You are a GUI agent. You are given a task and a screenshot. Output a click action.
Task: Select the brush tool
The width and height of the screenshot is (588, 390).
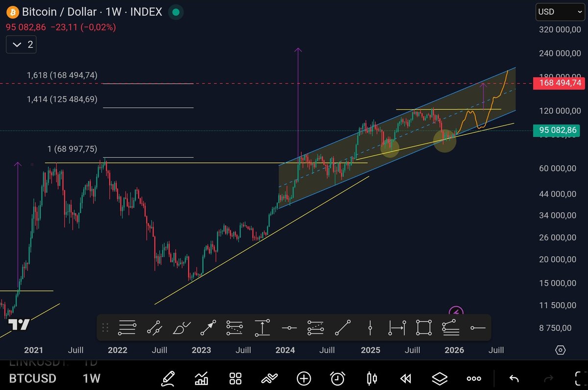coord(182,327)
